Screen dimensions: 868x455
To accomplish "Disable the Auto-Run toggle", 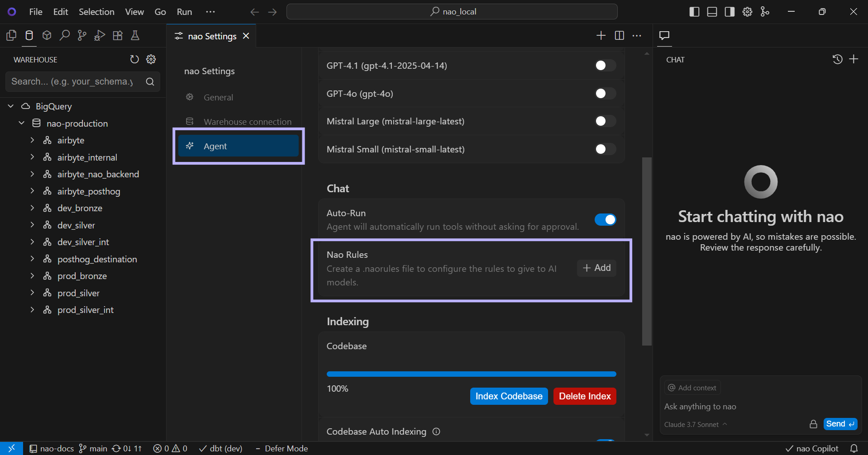I will [x=605, y=220].
